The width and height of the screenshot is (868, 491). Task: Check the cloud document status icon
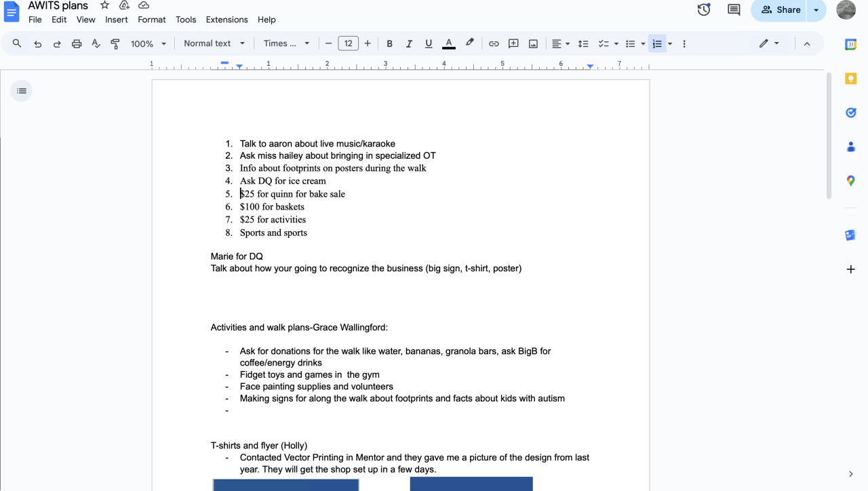(x=144, y=5)
